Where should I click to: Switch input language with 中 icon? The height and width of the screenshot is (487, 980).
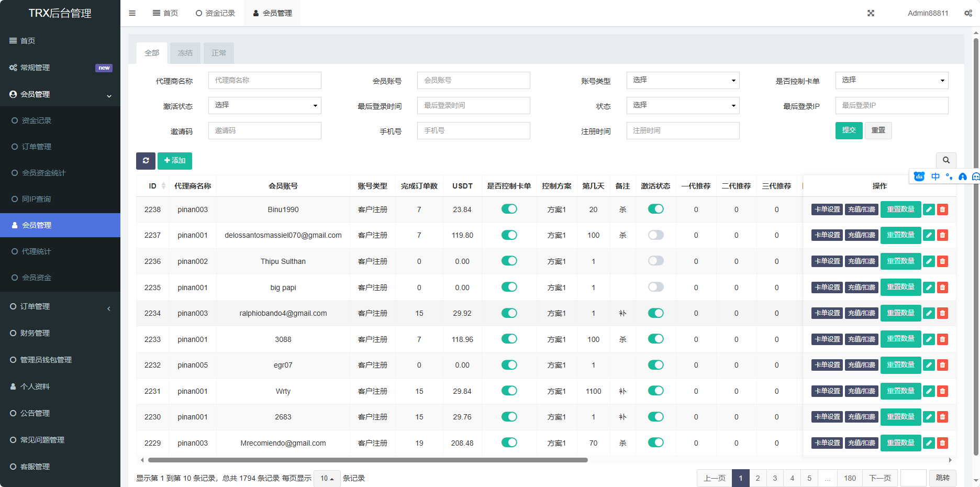point(936,176)
